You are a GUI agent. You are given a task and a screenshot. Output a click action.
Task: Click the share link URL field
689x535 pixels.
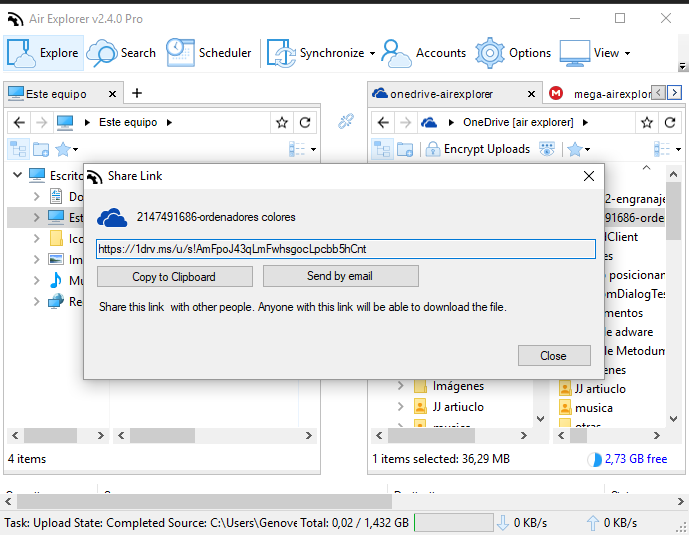[346, 249]
